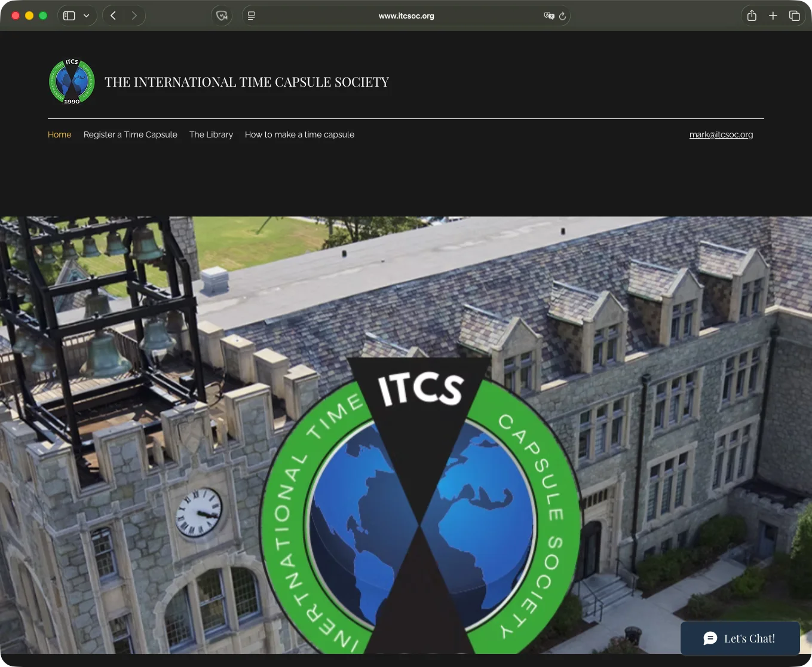This screenshot has width=812, height=667.
Task: Reload the page with the refresh icon
Action: coord(562,16)
